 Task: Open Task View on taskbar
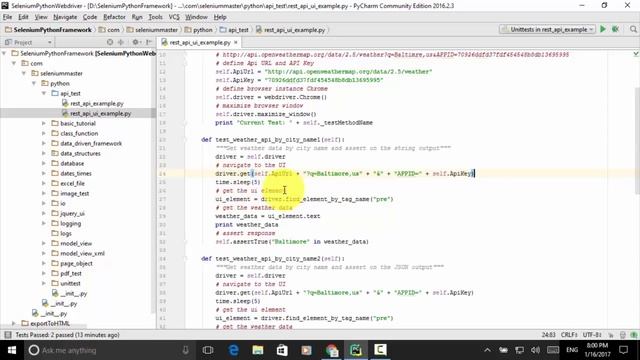(x=208, y=350)
